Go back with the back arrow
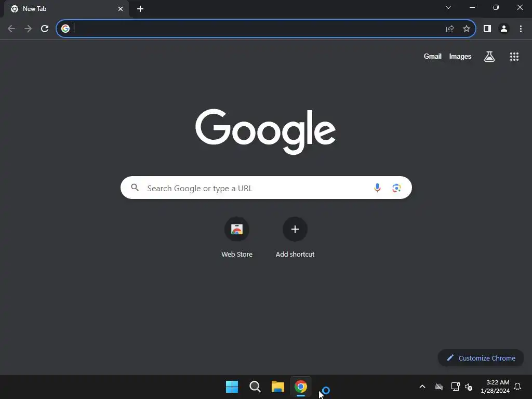The width and height of the screenshot is (532, 399). click(x=11, y=29)
